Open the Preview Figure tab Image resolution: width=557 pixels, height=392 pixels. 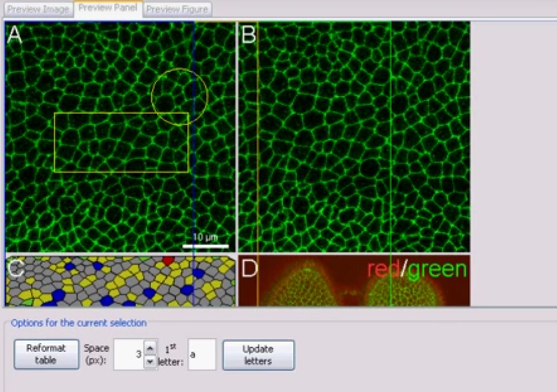click(177, 10)
